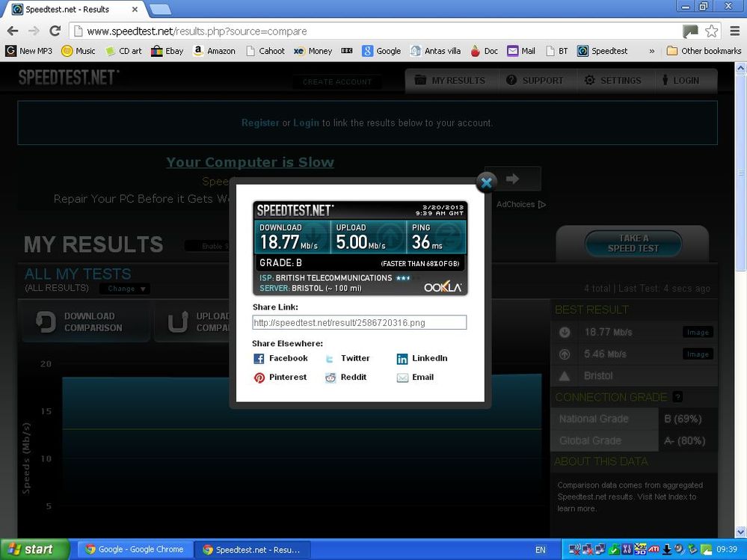The height and width of the screenshot is (560, 747).
Task: Open the Settings tab
Action: [613, 81]
